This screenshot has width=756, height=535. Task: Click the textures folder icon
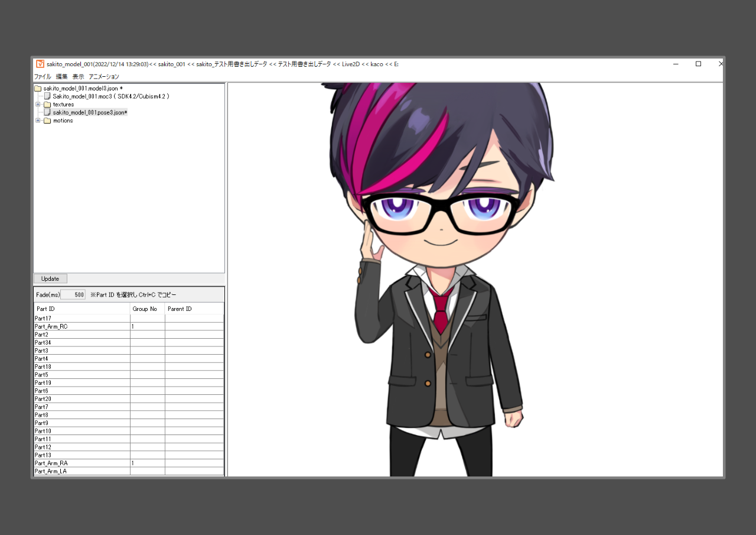(47, 104)
